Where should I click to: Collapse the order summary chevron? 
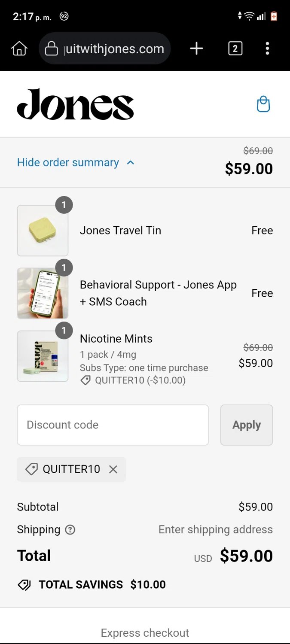(131, 163)
